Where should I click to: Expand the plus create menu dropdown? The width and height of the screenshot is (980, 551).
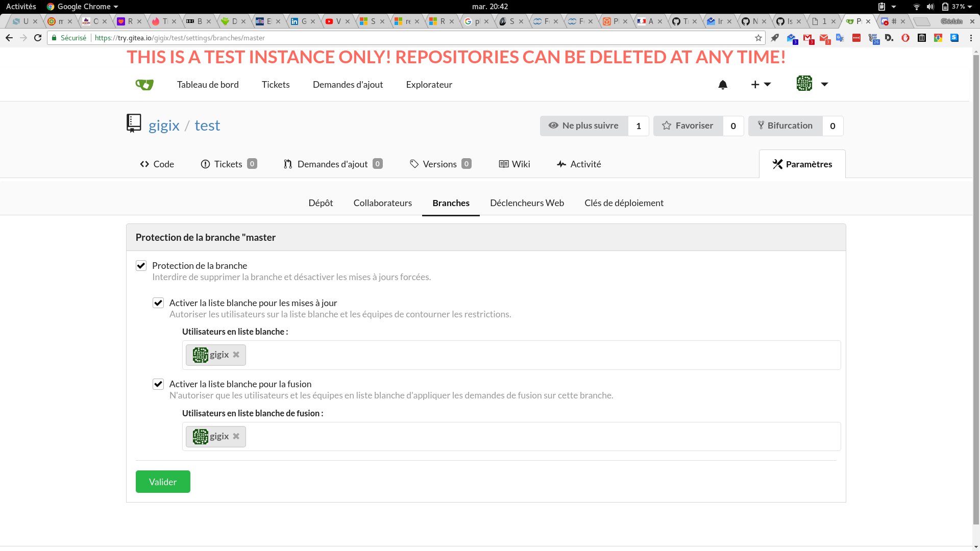click(x=761, y=85)
